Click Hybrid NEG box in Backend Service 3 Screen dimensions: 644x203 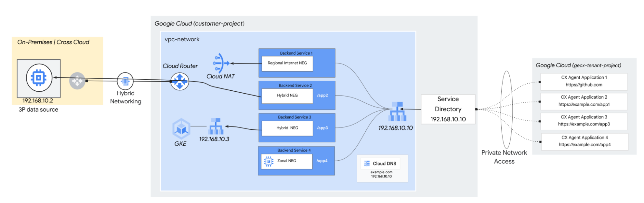point(287,128)
